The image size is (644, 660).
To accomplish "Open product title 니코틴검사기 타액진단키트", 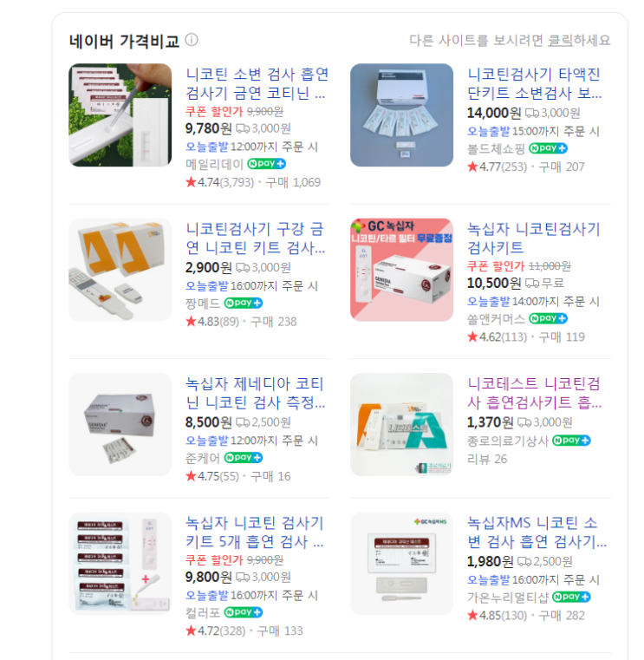I will (534, 83).
